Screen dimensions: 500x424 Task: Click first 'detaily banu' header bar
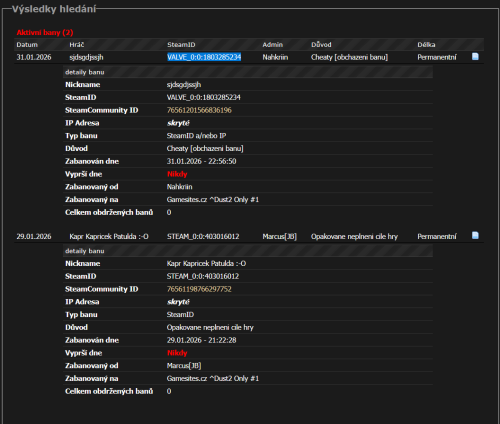point(248,72)
